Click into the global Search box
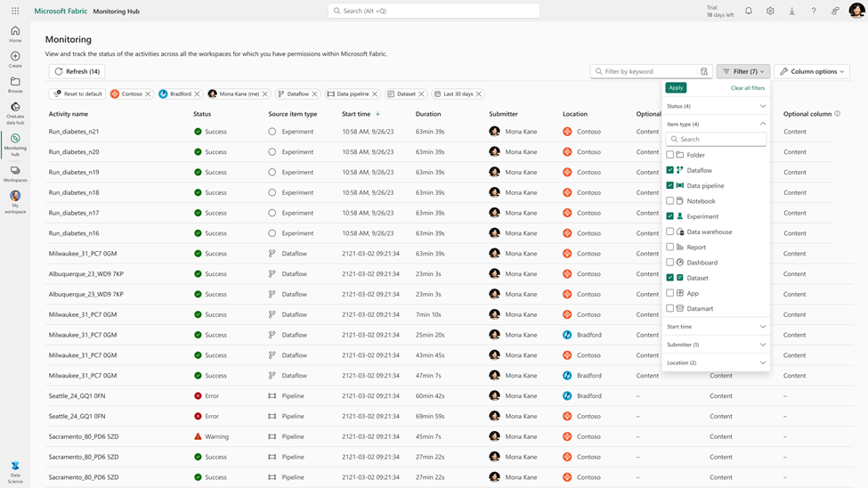Image resolution: width=868 pixels, height=488 pixels. (x=434, y=11)
